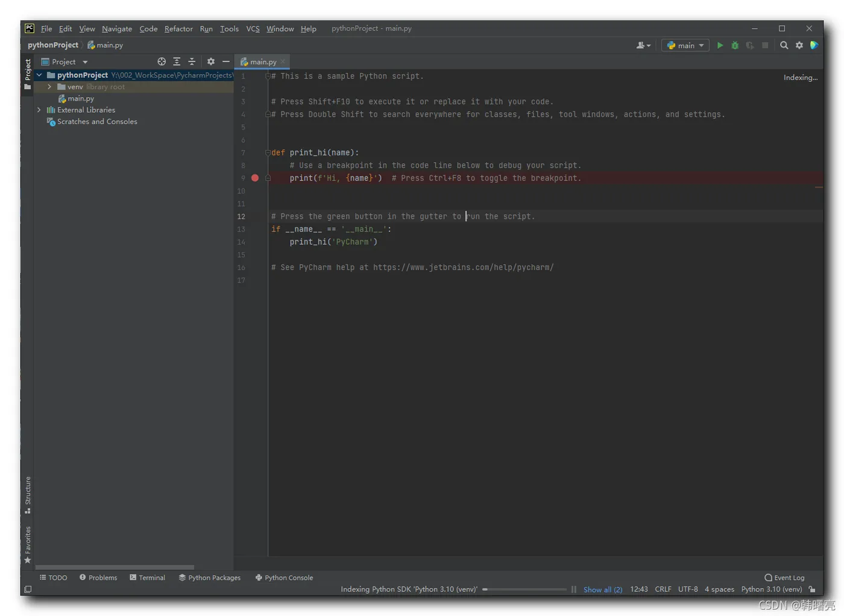844x616 pixels.
Task: Open JetBrains Toolbox colorful icon
Action: point(814,45)
